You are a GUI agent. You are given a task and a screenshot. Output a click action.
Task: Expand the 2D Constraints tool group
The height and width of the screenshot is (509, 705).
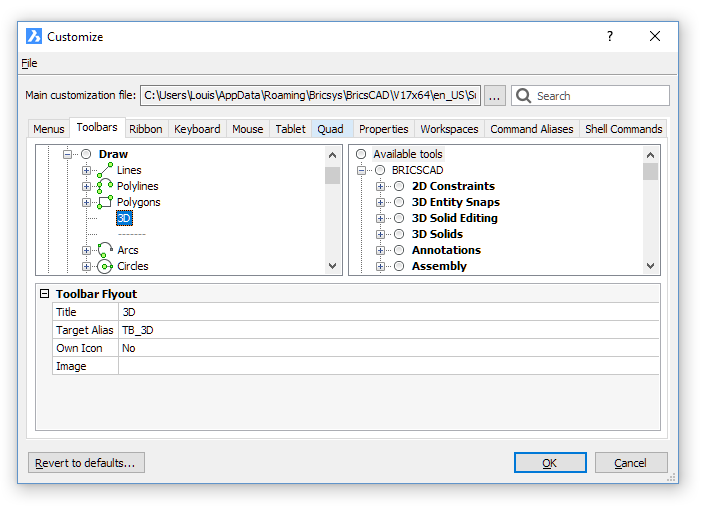pos(380,186)
